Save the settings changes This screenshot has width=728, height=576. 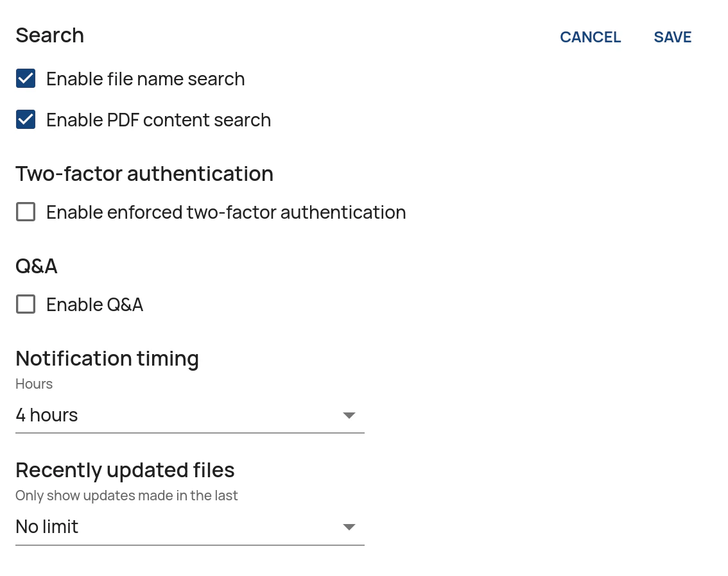coord(672,37)
